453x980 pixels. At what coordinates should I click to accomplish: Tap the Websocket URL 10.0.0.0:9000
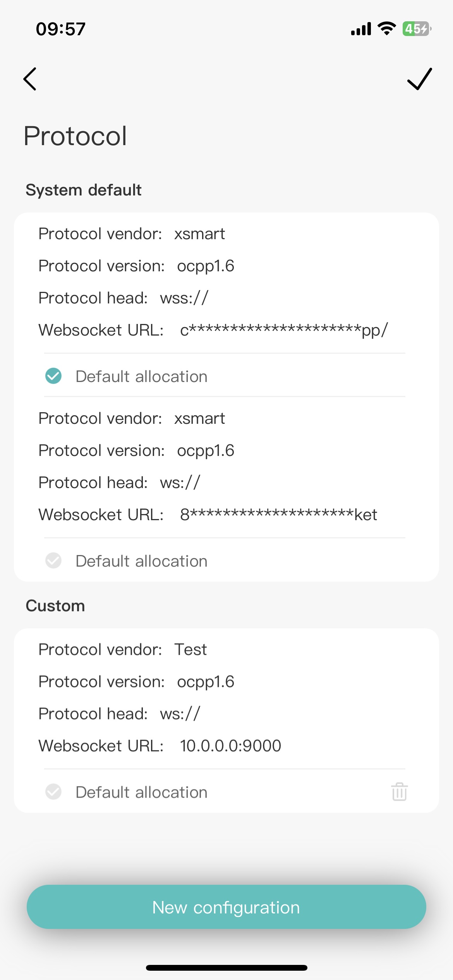coord(230,746)
